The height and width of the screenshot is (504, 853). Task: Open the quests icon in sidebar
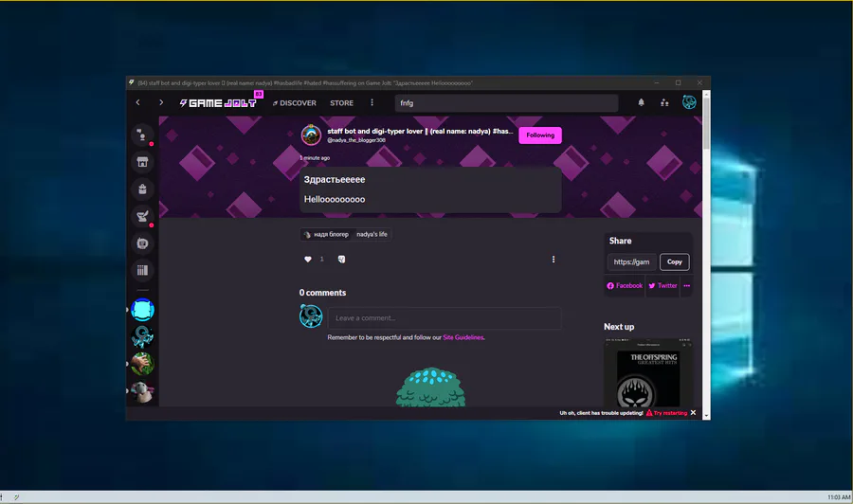pyautogui.click(x=142, y=216)
